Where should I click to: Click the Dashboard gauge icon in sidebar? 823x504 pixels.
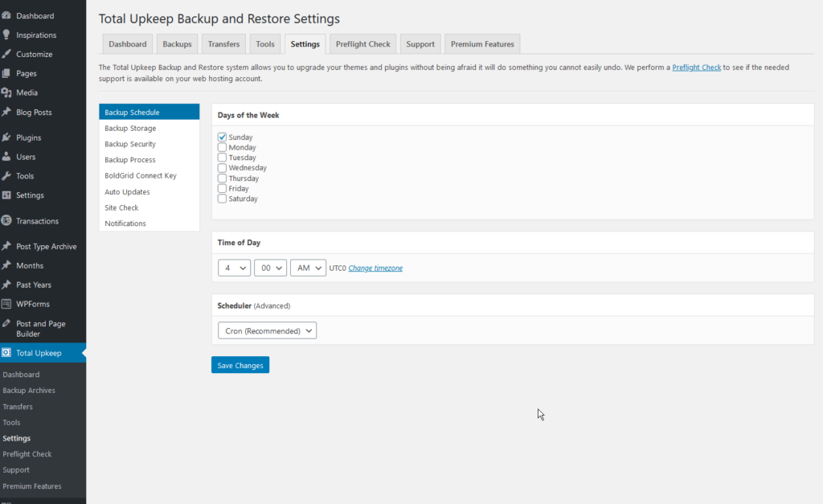click(x=7, y=16)
